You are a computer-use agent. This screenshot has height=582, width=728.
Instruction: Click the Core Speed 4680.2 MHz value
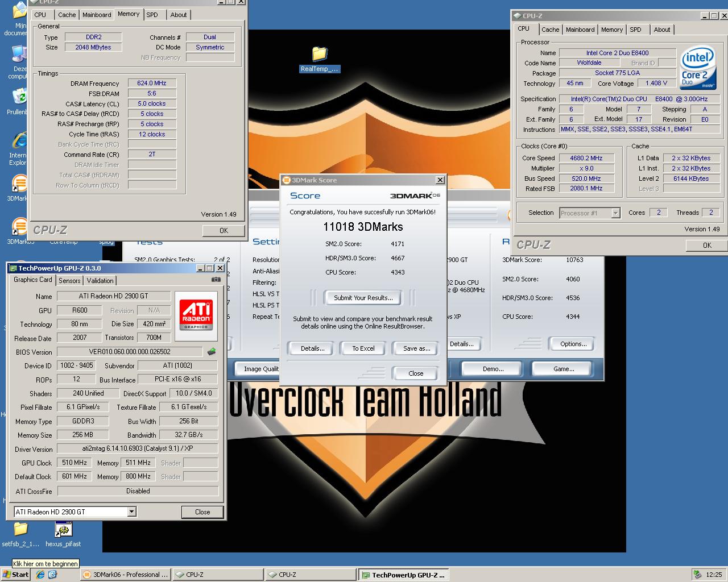click(586, 158)
